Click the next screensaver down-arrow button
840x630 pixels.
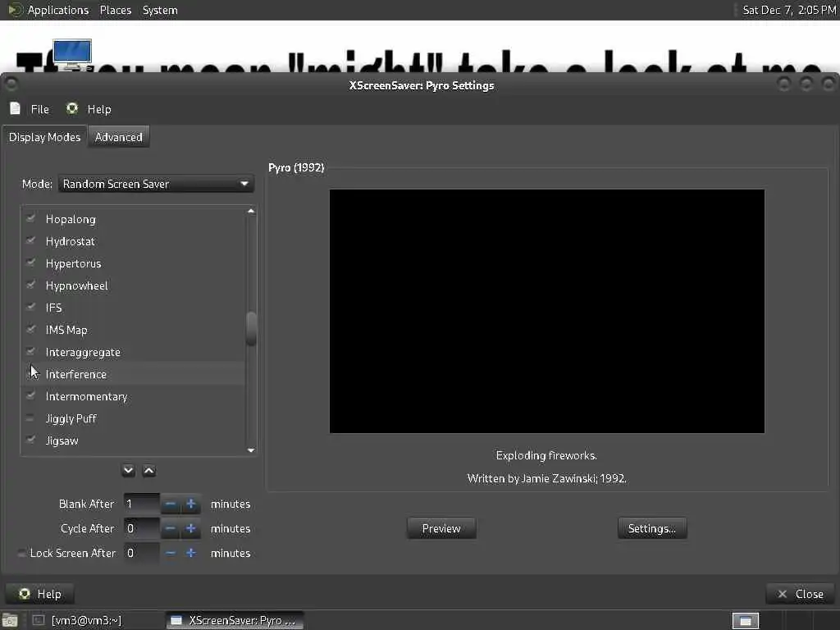point(128,471)
